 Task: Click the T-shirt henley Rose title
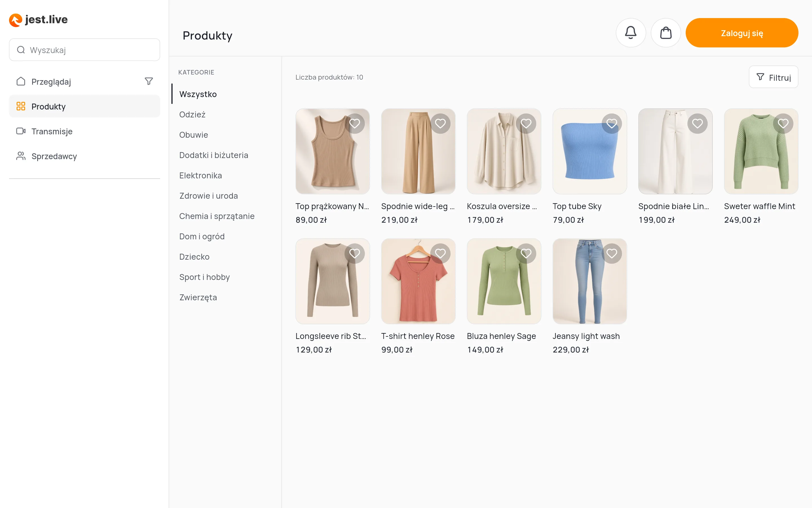(418, 336)
